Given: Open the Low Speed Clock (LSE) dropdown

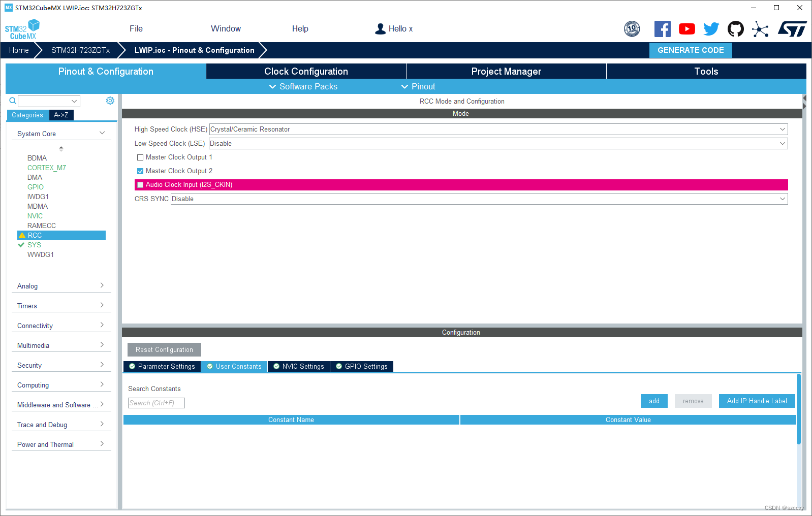Looking at the screenshot, I should point(498,144).
